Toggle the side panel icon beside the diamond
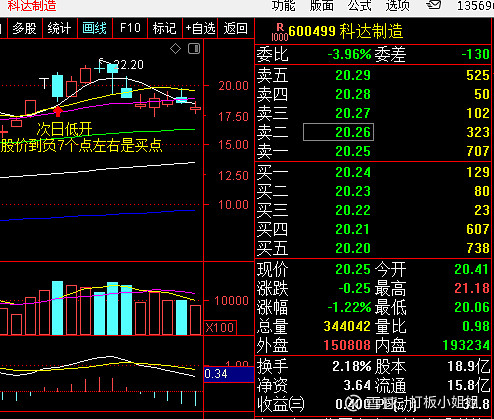494x419 pixels. [194, 49]
